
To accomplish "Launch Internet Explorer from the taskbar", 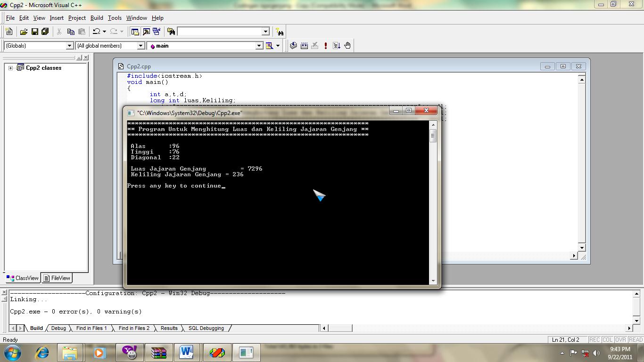I will pos(42,352).
